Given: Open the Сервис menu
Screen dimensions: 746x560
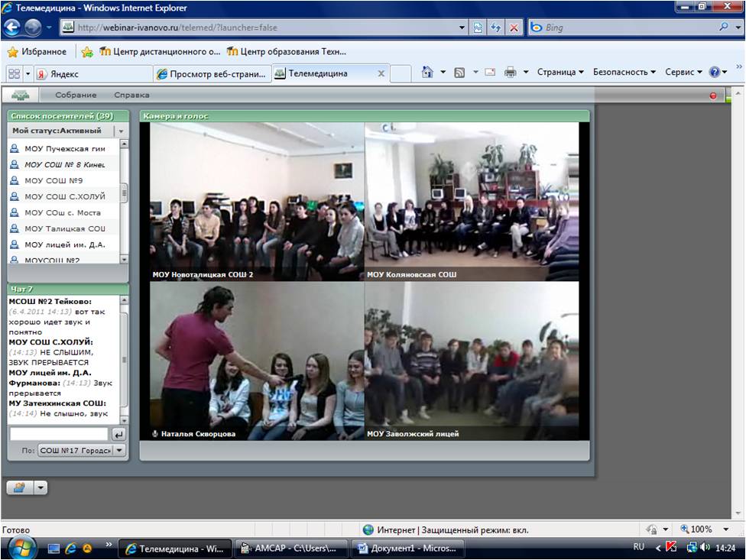Looking at the screenshot, I should [x=683, y=72].
